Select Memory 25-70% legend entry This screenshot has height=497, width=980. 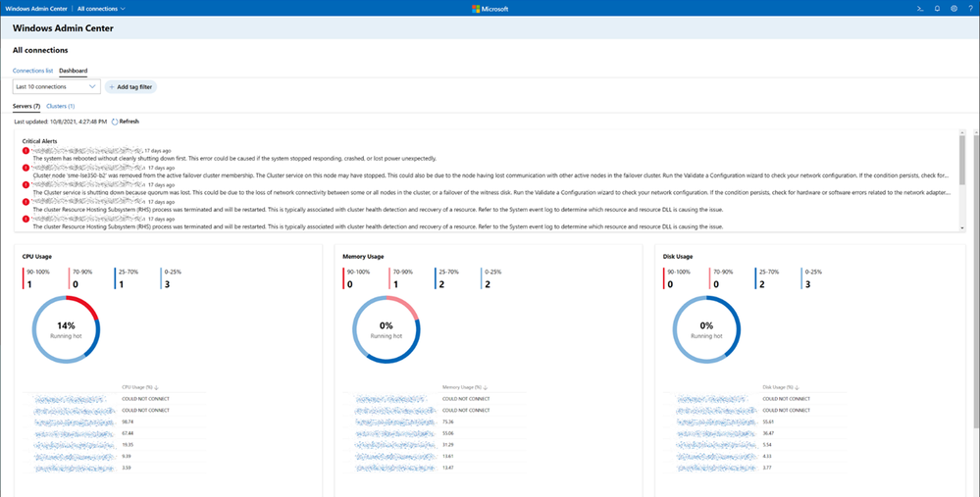(x=447, y=278)
